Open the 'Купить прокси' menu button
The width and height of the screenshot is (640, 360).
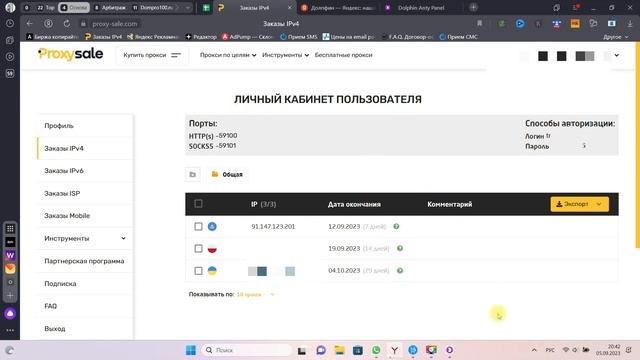(x=152, y=55)
